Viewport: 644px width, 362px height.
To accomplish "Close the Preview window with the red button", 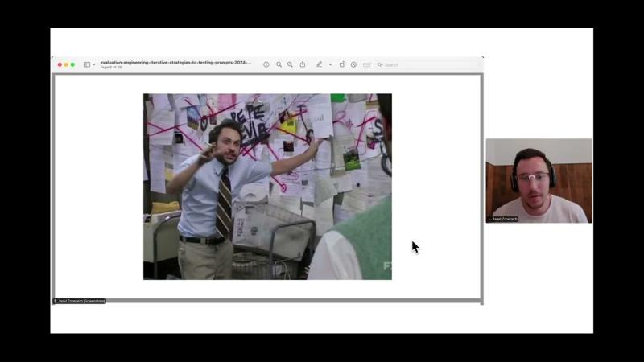I will click(x=60, y=65).
